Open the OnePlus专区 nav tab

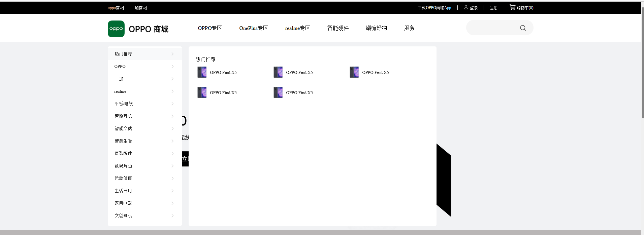(x=254, y=28)
